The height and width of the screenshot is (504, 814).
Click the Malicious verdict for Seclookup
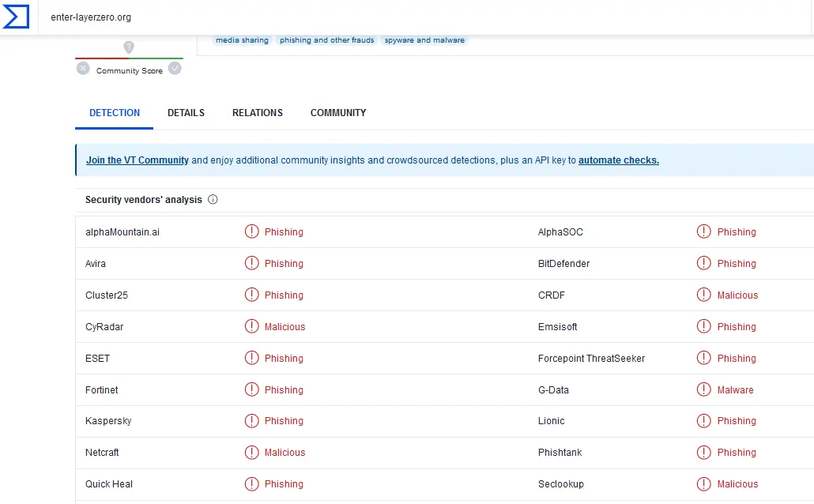click(x=737, y=484)
